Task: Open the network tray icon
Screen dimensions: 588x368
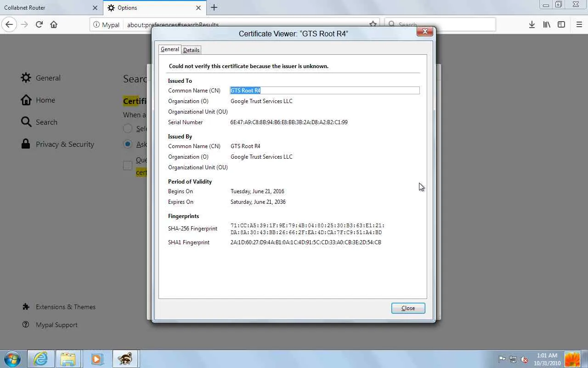Action: pyautogui.click(x=513, y=360)
